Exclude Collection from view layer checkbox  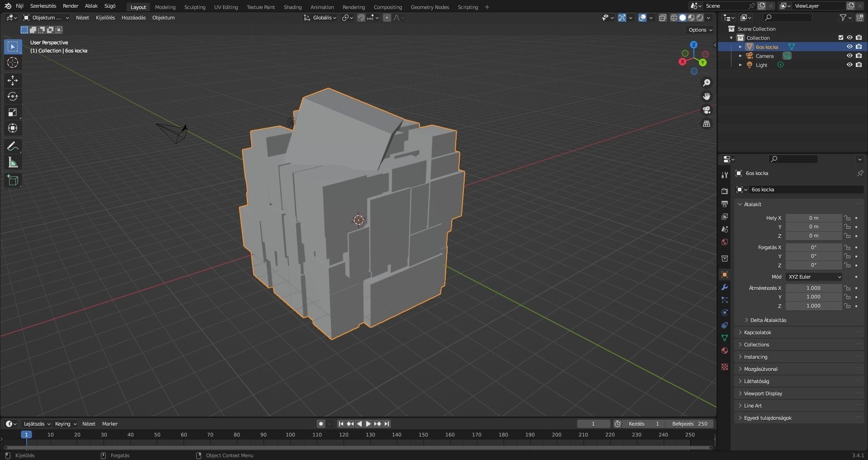[840, 38]
